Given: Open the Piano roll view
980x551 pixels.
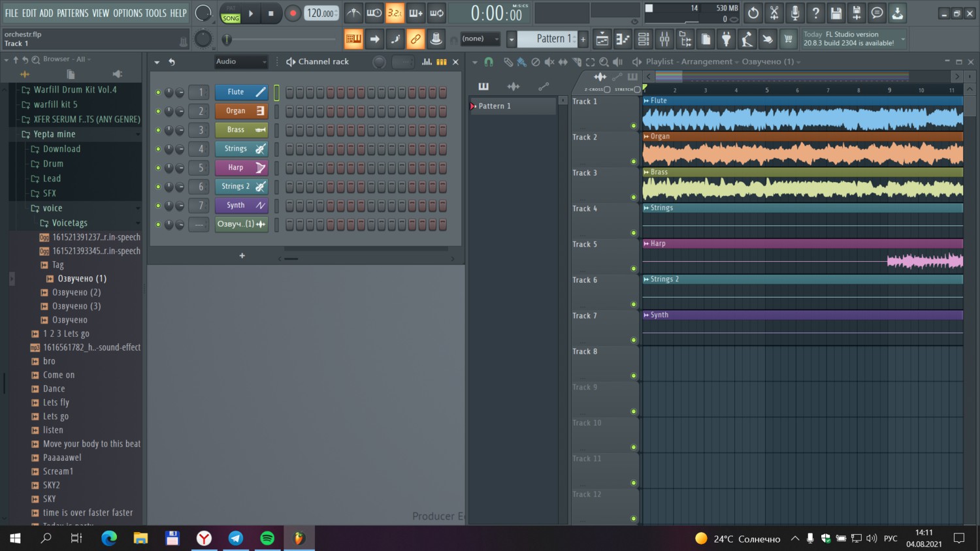Looking at the screenshot, I should coord(623,39).
